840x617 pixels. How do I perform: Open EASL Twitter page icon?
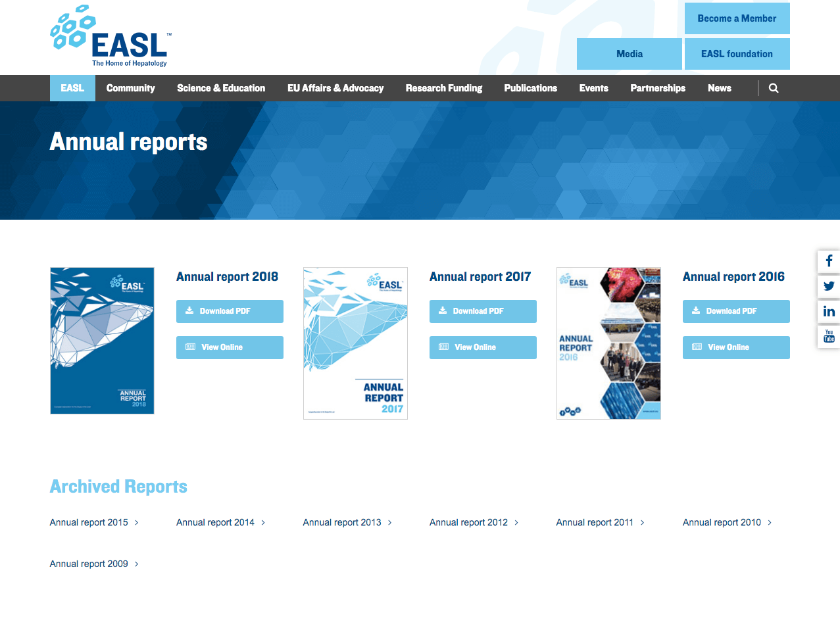(x=829, y=286)
